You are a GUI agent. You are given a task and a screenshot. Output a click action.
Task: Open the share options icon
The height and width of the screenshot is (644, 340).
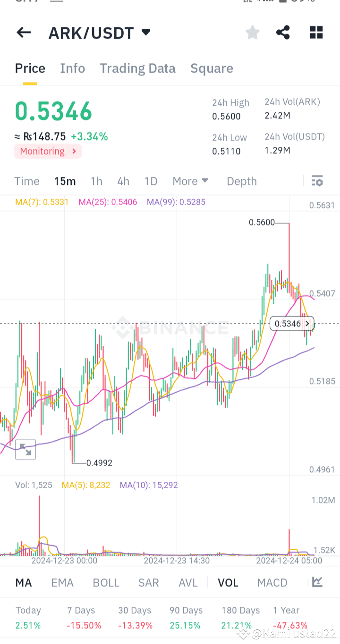283,32
